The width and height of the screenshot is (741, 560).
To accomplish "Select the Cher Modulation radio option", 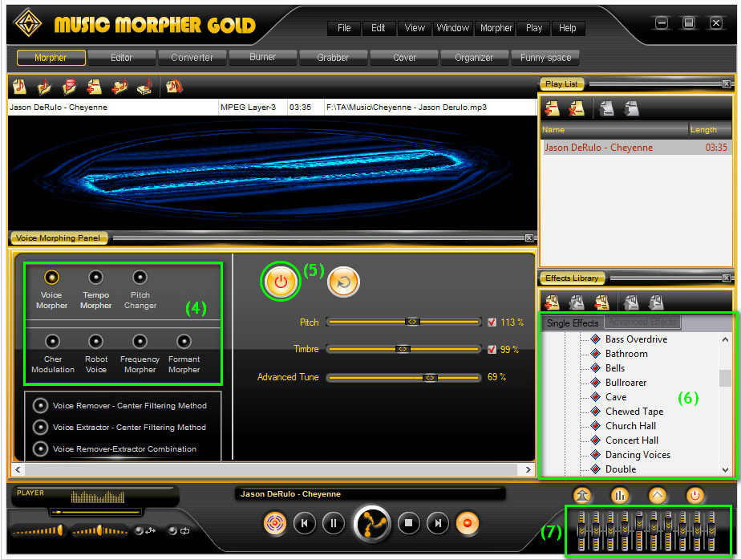I will pyautogui.click(x=52, y=341).
